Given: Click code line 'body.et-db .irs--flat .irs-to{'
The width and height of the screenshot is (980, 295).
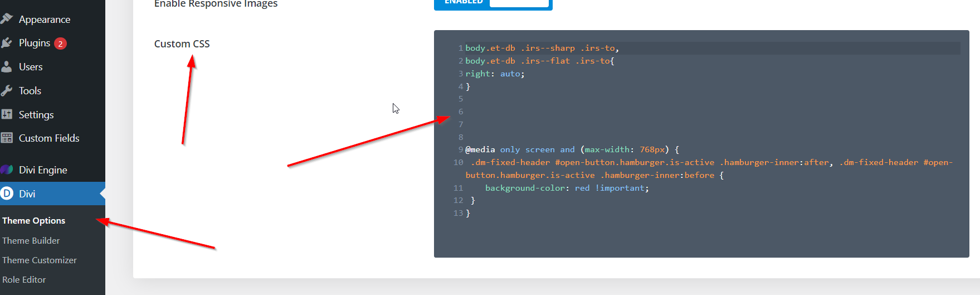Looking at the screenshot, I should click(x=540, y=61).
